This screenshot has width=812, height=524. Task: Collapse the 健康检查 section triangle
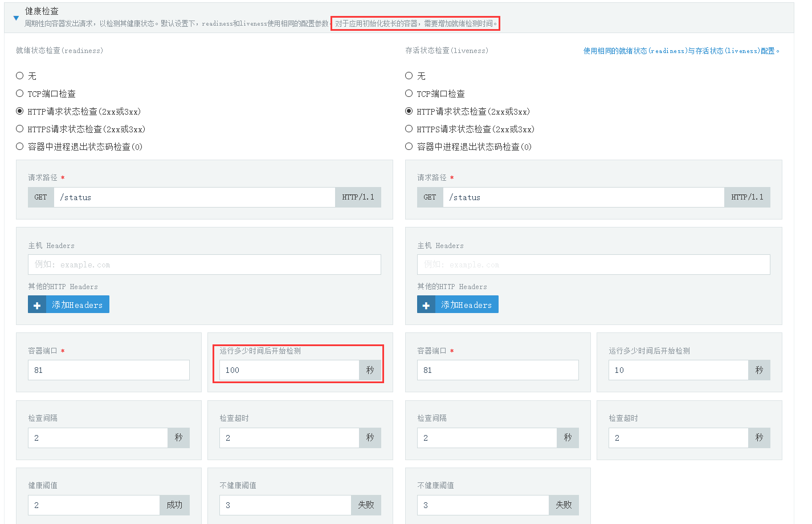pos(16,18)
